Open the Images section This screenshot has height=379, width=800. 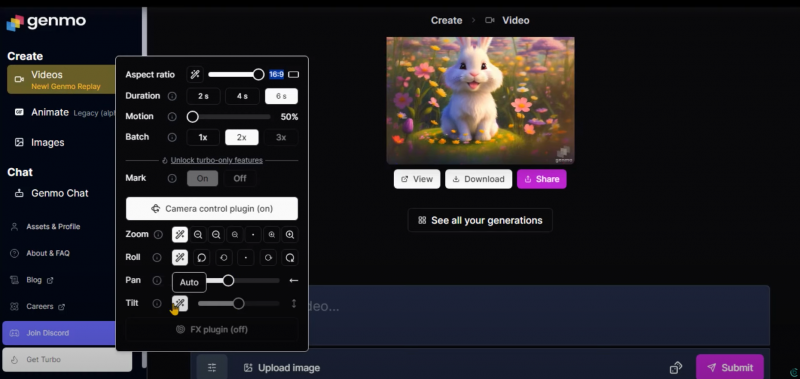click(x=40, y=142)
